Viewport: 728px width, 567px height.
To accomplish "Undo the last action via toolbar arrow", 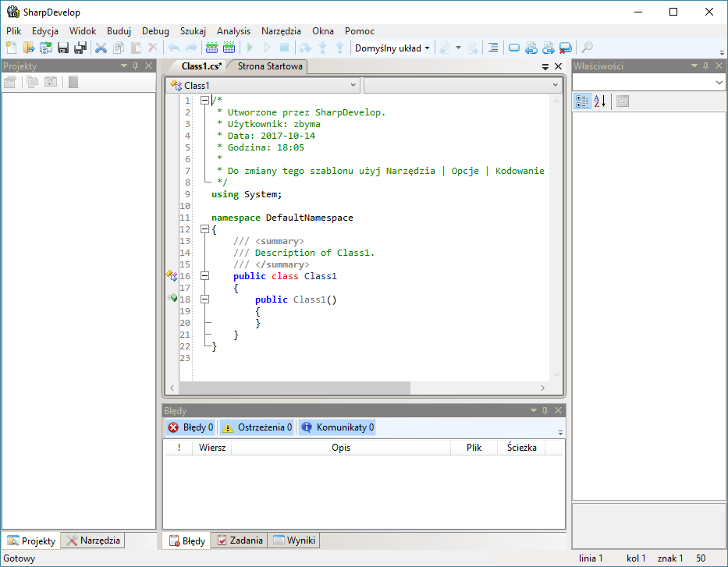I will 174,48.
